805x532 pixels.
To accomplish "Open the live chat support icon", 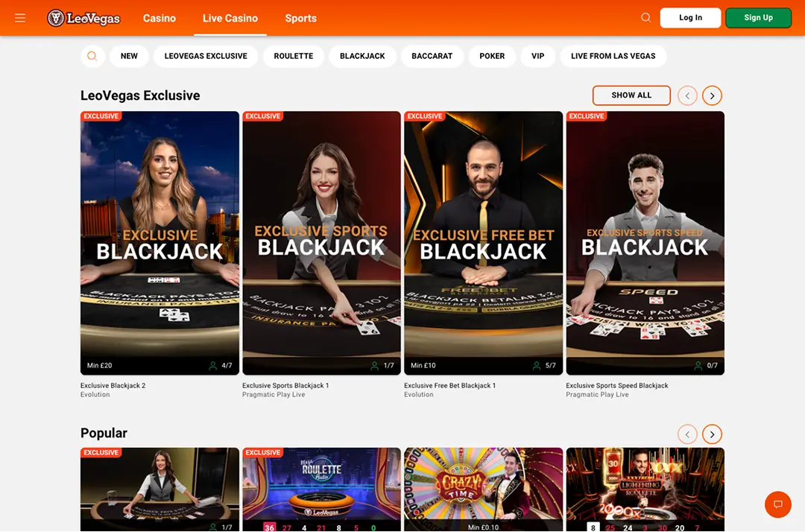I will click(x=777, y=504).
